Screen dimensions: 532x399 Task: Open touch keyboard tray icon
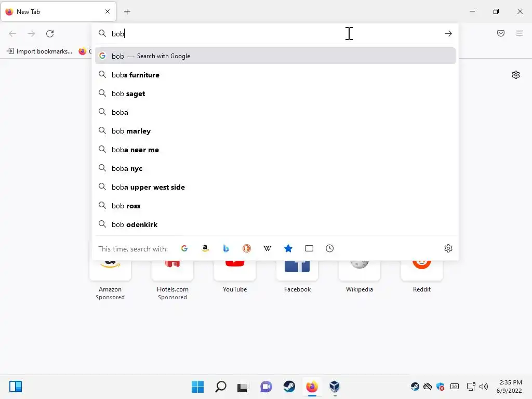coord(455,387)
